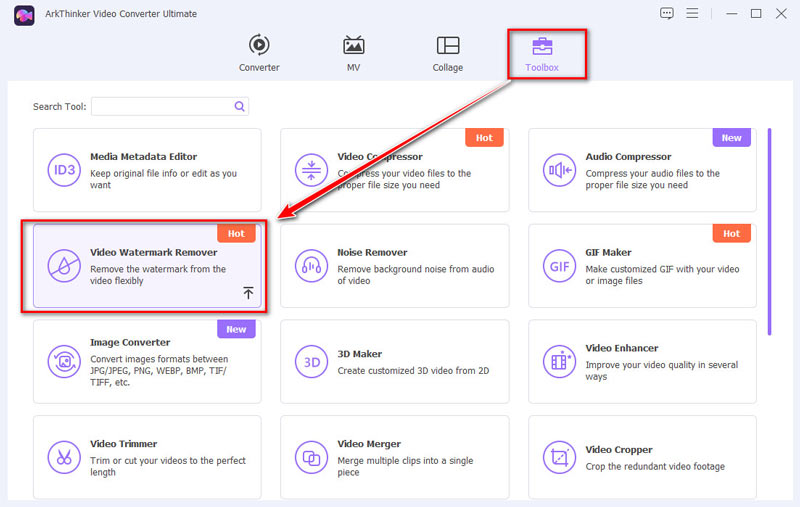This screenshot has height=507, width=800.
Task: Open Image Converter tool title
Action: 130,342
